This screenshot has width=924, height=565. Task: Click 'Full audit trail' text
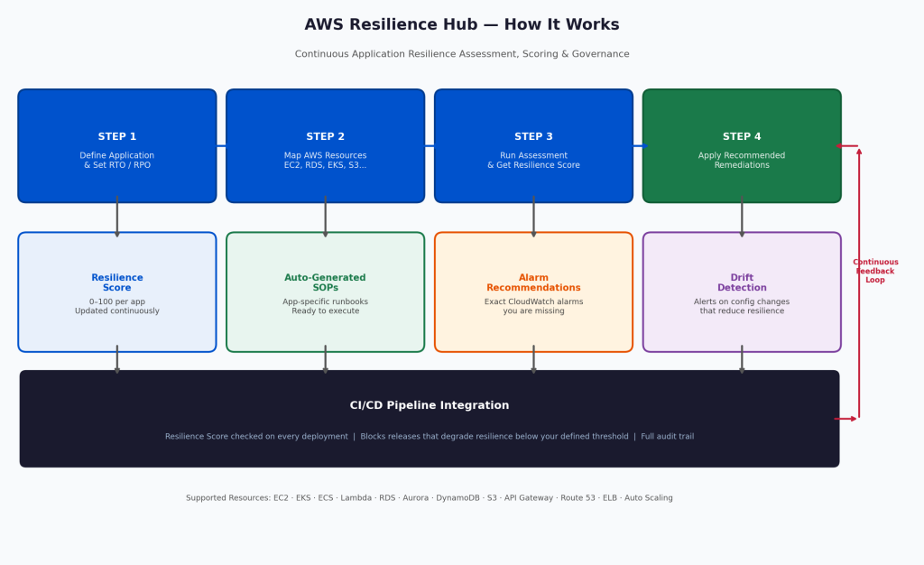click(668, 437)
